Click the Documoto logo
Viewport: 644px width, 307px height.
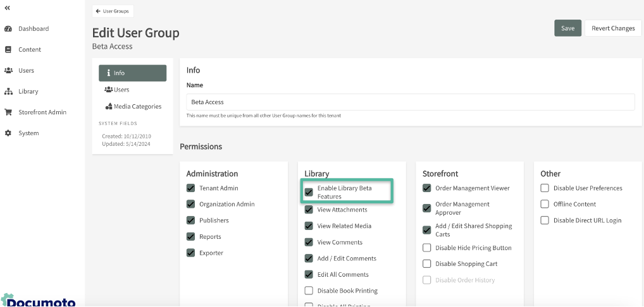[x=38, y=300]
